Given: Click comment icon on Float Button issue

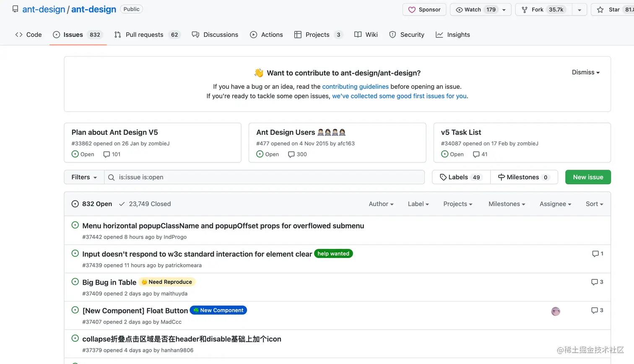Looking at the screenshot, I should [595, 310].
